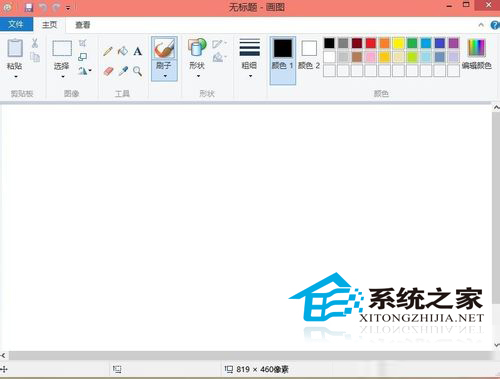
Task: Pick the purple color swatch
Action: click(x=453, y=43)
